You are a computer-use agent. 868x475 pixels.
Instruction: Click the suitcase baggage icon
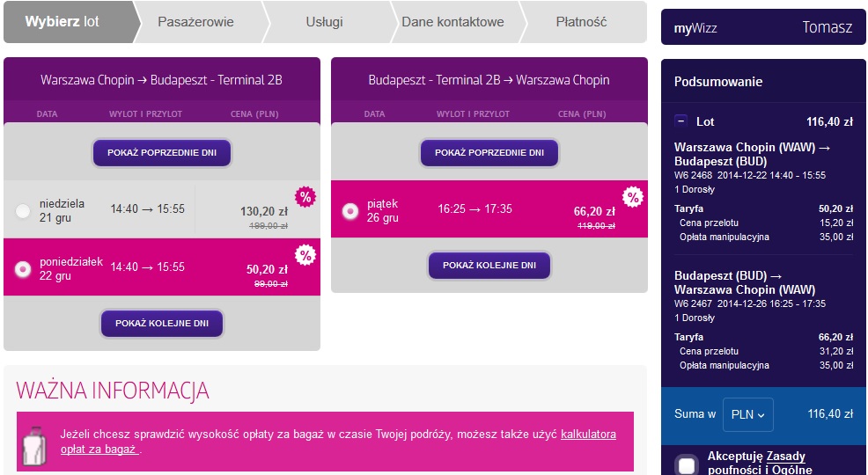pyautogui.click(x=34, y=446)
